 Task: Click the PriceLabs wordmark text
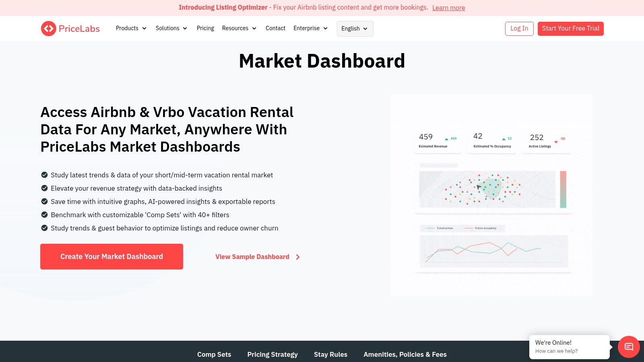79,29
